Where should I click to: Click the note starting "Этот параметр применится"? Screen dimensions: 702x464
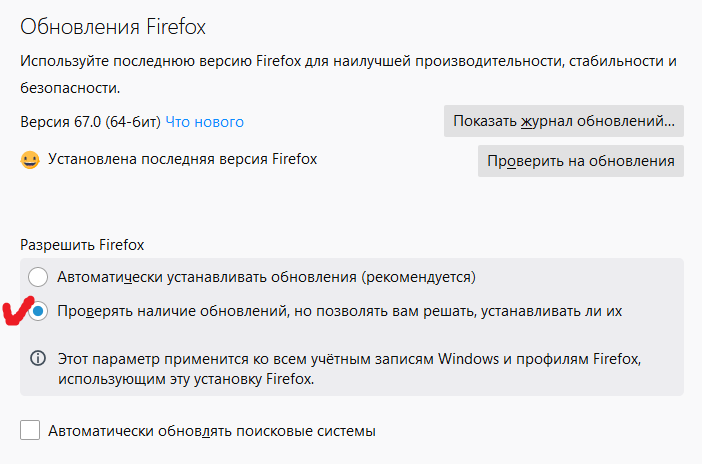349,369
